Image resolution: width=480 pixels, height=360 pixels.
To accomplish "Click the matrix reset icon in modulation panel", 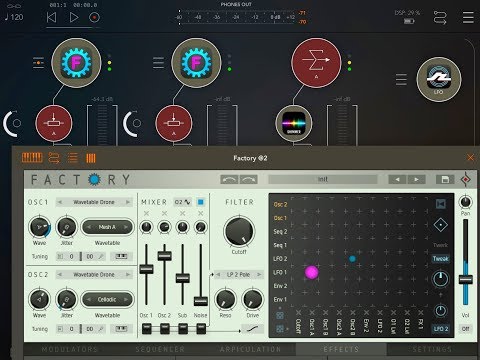I will 441,204.
